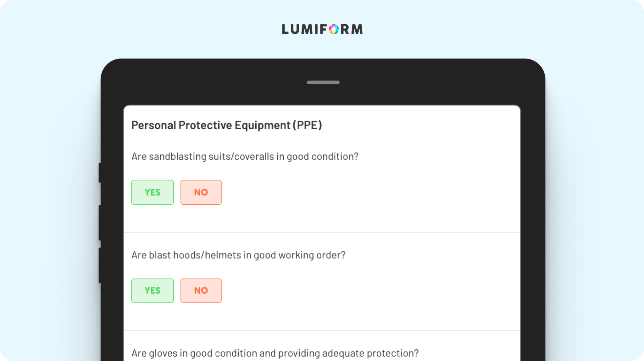Click the tablet's lower side button
This screenshot has width=644, height=361.
pos(100,265)
